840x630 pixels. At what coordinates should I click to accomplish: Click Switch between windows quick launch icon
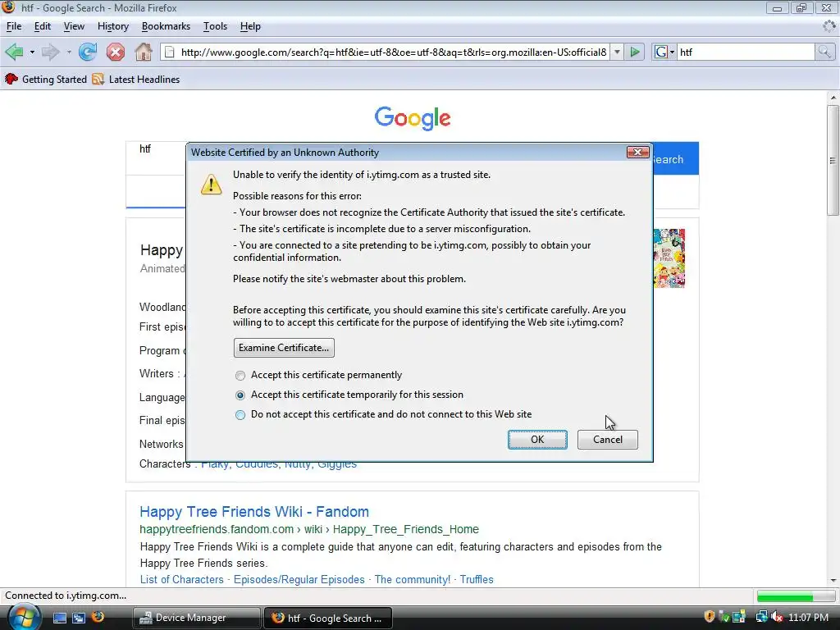point(79,618)
